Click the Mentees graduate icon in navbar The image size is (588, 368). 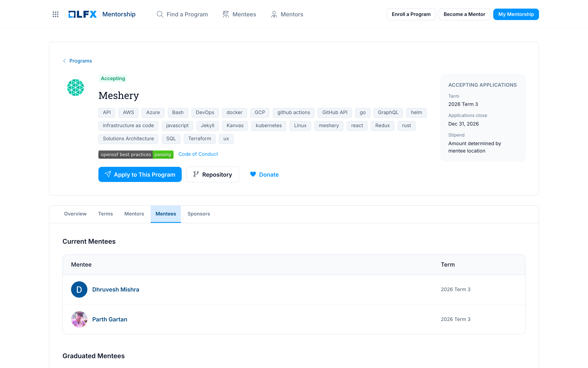(226, 14)
